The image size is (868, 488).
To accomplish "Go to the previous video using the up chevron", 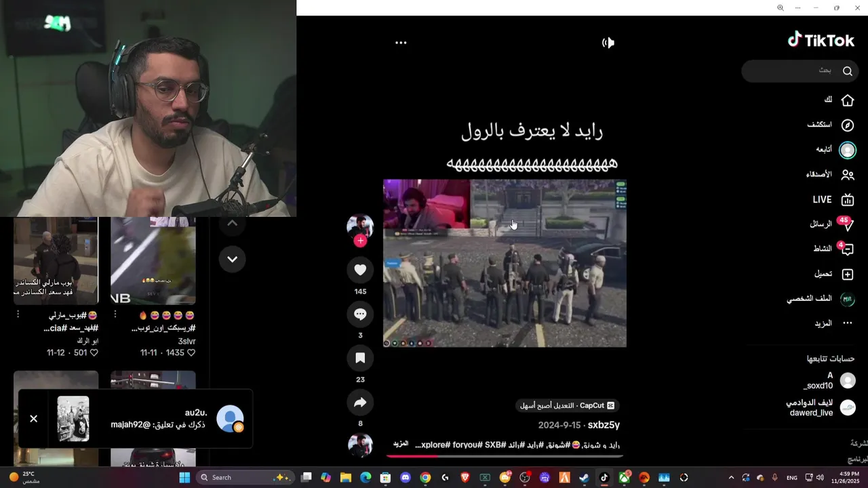I will [x=232, y=223].
